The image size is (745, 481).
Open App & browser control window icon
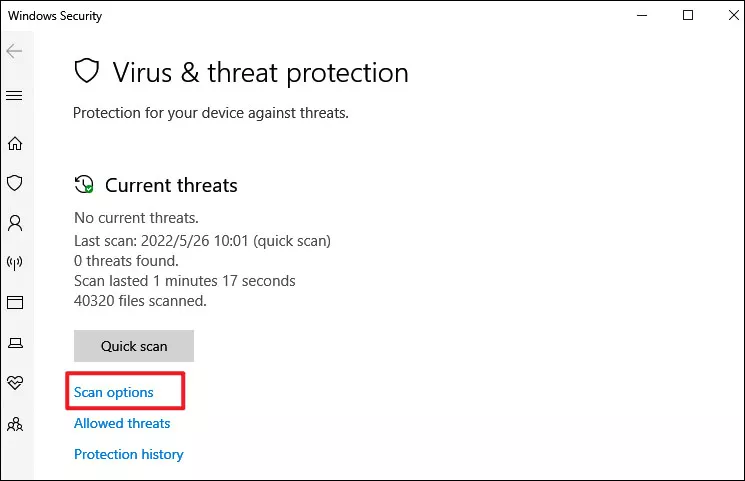click(15, 302)
